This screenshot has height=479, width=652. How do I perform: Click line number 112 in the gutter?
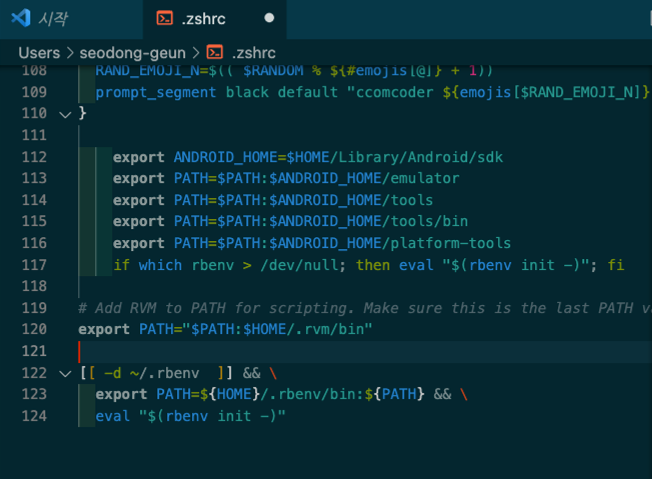click(x=34, y=157)
